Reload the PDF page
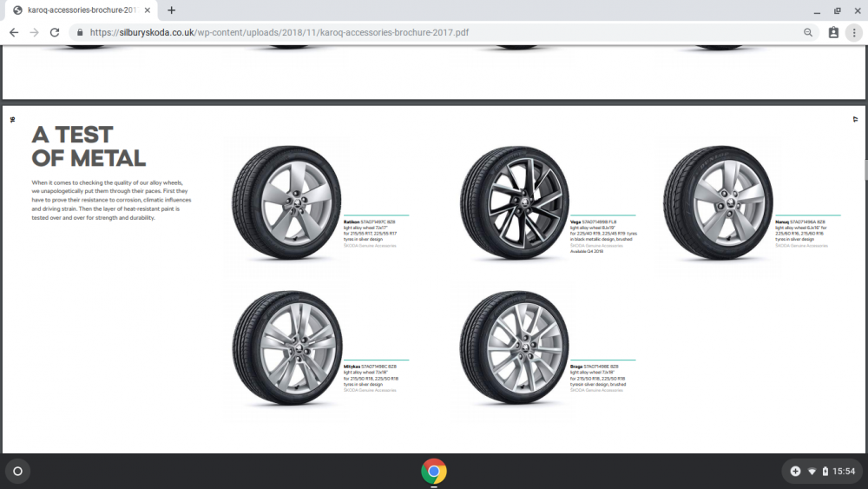 54,33
